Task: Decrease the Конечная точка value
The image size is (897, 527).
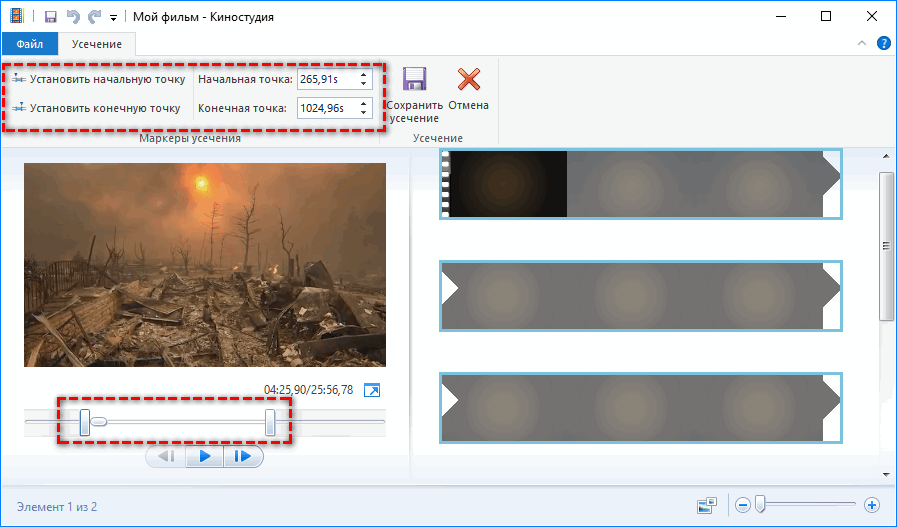Action: 364,113
